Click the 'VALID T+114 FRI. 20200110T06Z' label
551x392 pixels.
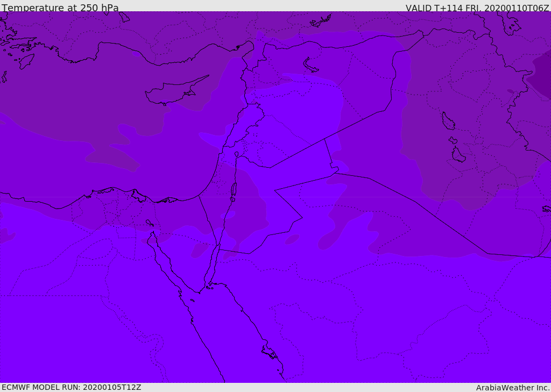tap(477, 8)
